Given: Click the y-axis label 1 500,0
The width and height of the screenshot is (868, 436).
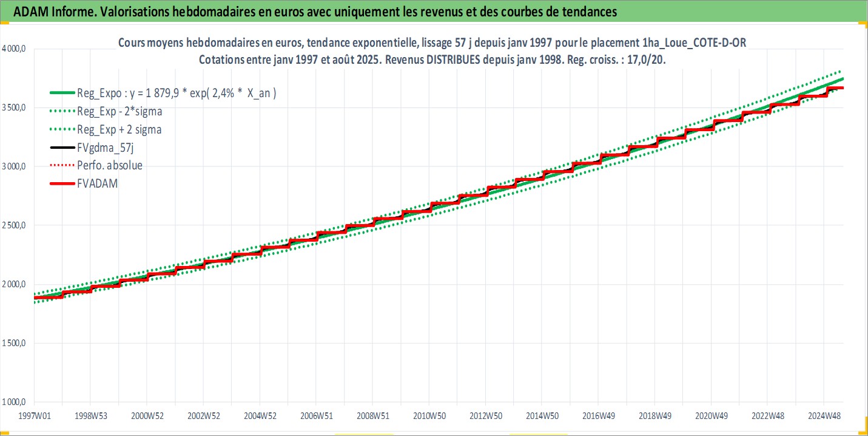Looking at the screenshot, I should [x=15, y=343].
